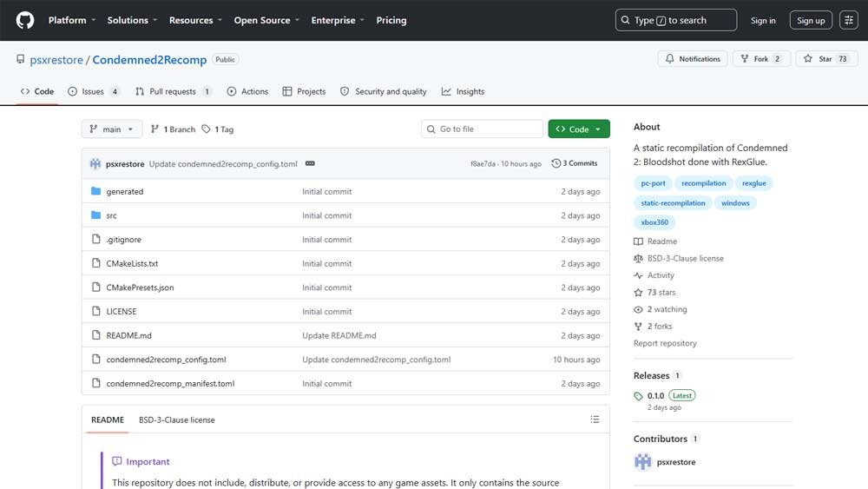
Task: Click the Go to file search field
Action: click(482, 129)
